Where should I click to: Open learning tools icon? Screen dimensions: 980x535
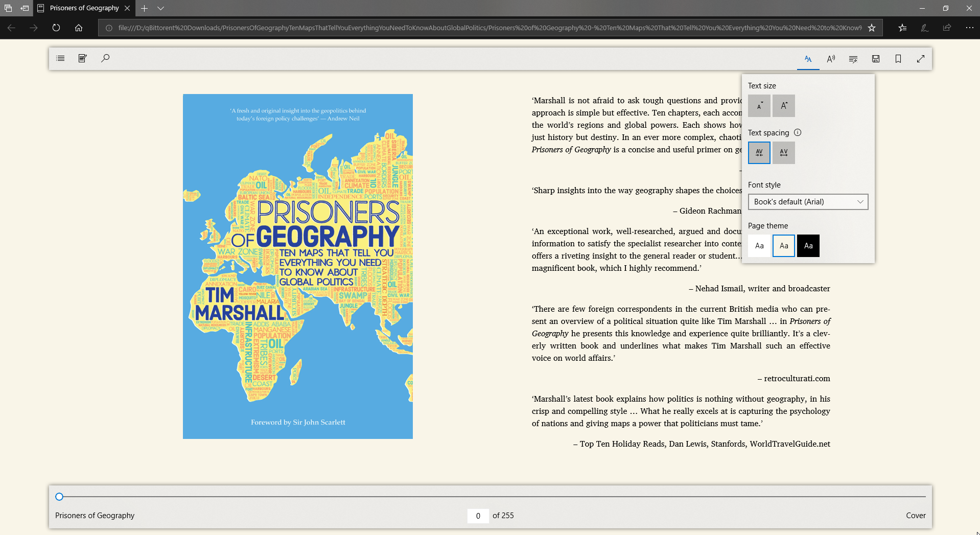853,59
